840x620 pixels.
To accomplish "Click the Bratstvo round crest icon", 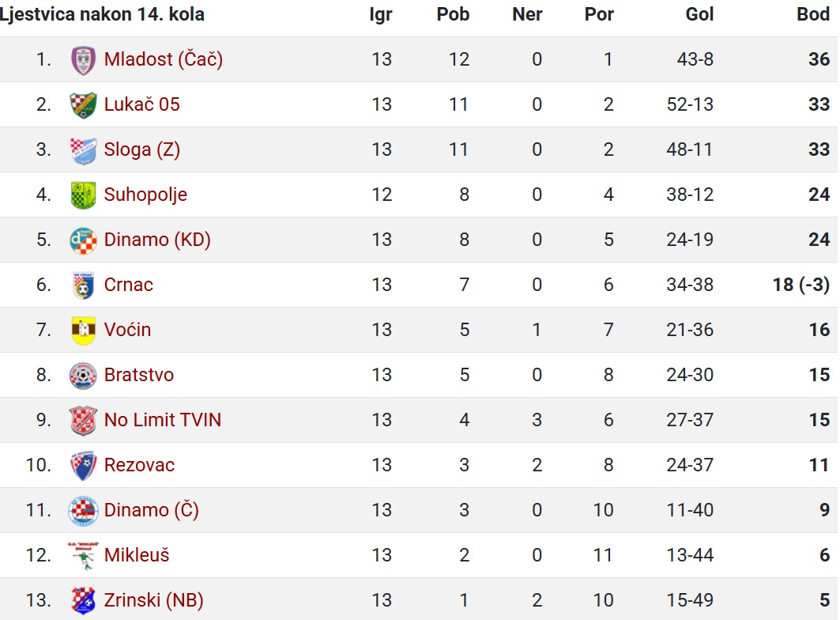I will pyautogui.click(x=83, y=375).
